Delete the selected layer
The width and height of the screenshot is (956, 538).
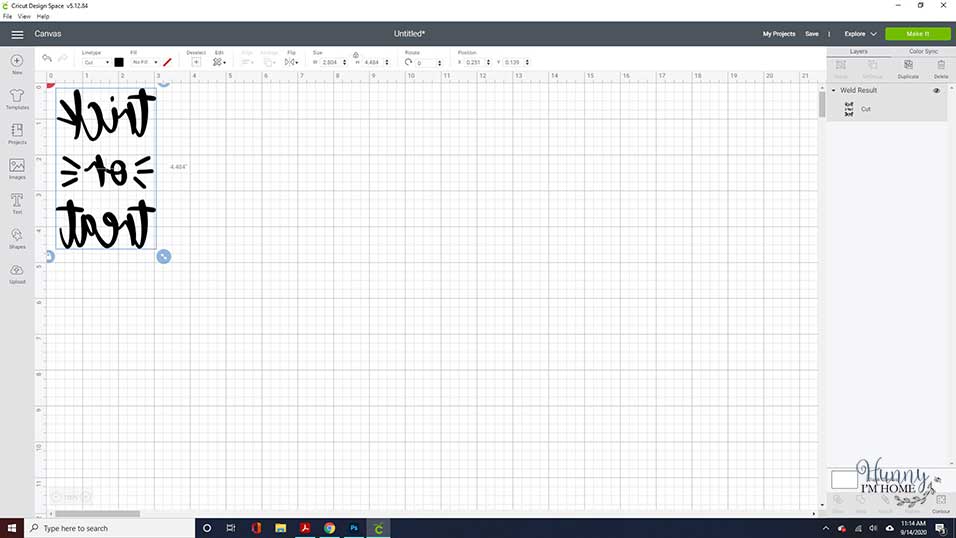(941, 69)
